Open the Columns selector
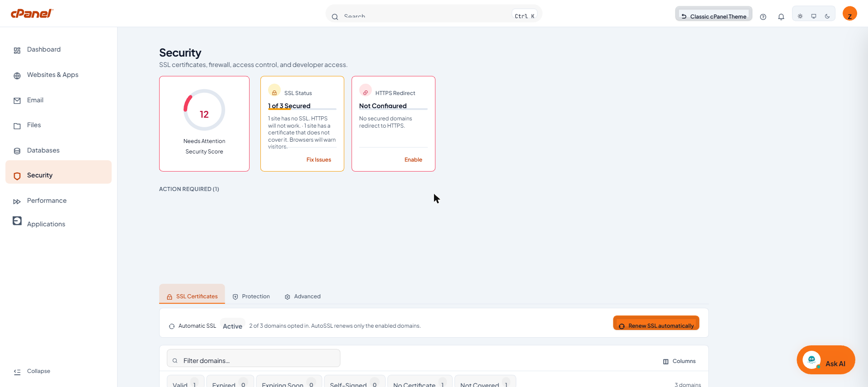Image resolution: width=868 pixels, height=387 pixels. [x=679, y=361]
